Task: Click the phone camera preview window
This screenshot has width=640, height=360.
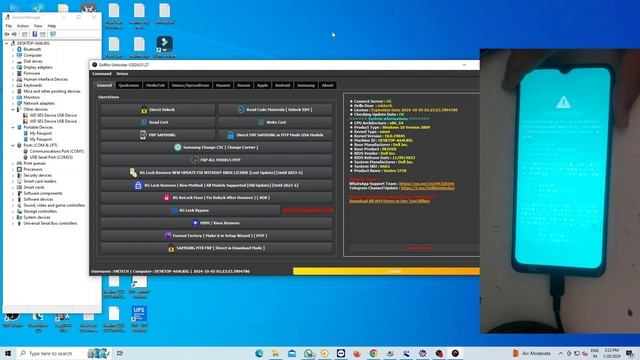Action: coord(560,191)
